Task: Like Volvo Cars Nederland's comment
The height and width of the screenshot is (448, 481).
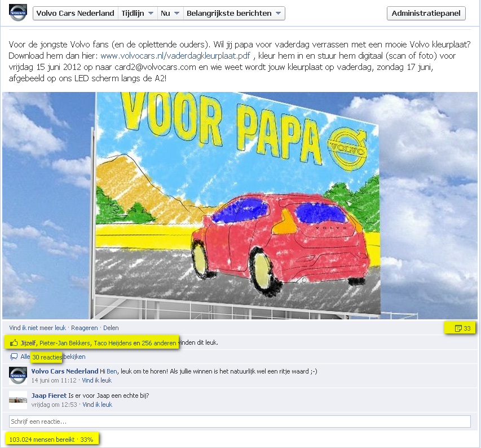Action: click(x=96, y=380)
